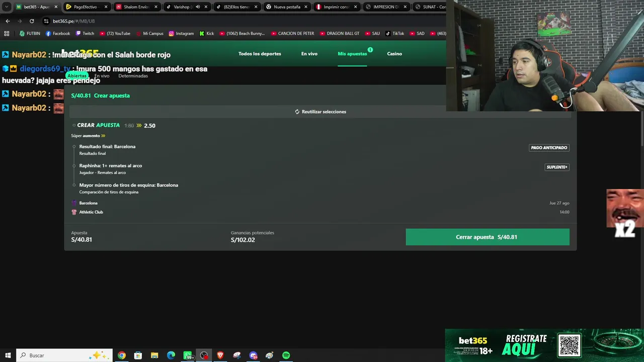Screen dimensions: 644x362
Task: Open the CANCION DE PETER bookmark
Action: pyautogui.click(x=293, y=34)
